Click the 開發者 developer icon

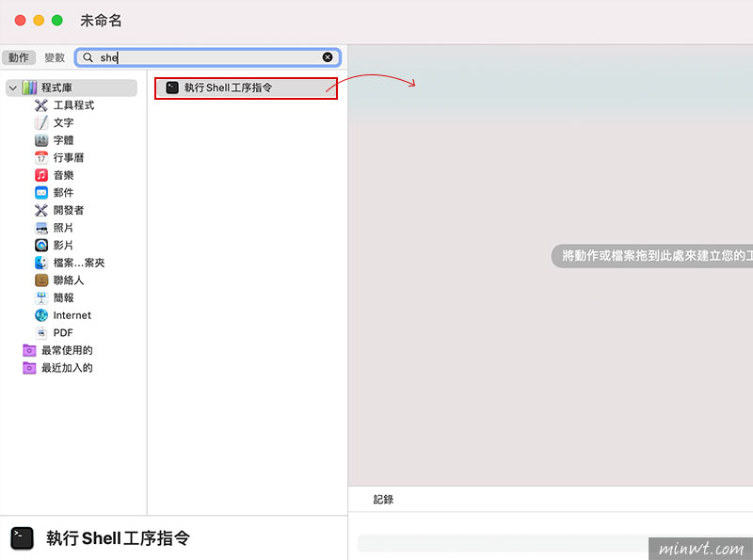41,210
